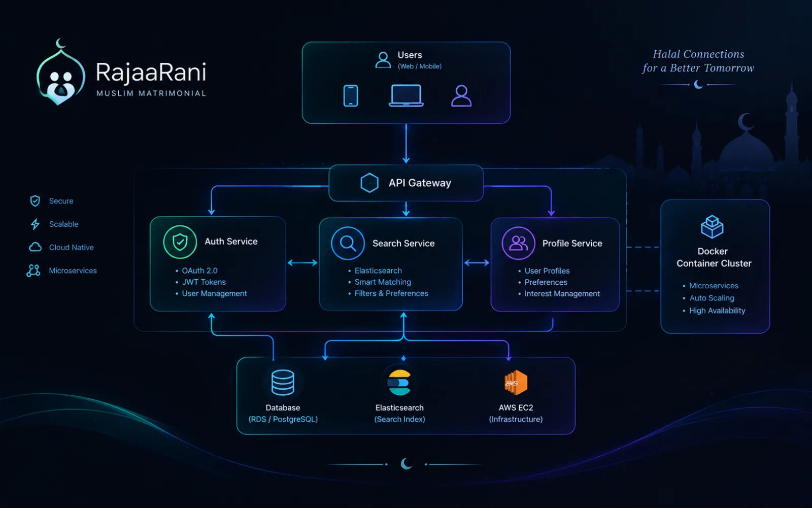
Task: Click the crescent moon at the bottom center
Action: click(406, 463)
